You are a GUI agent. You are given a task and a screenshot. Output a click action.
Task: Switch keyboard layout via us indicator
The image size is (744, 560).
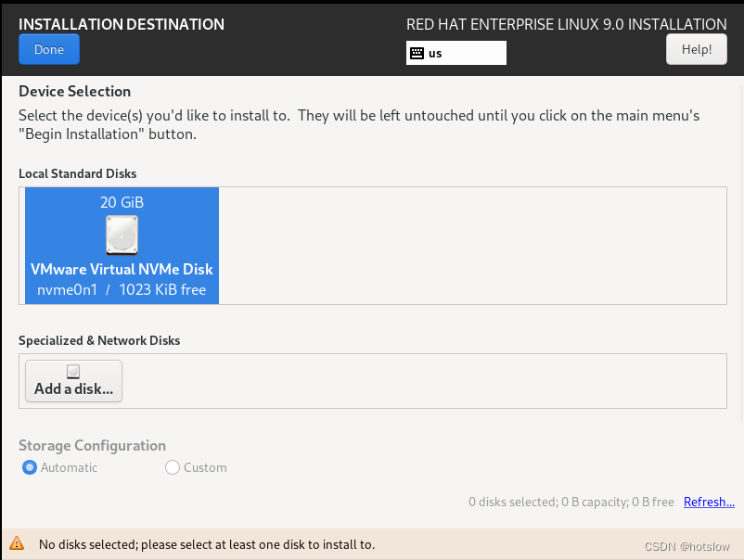456,53
